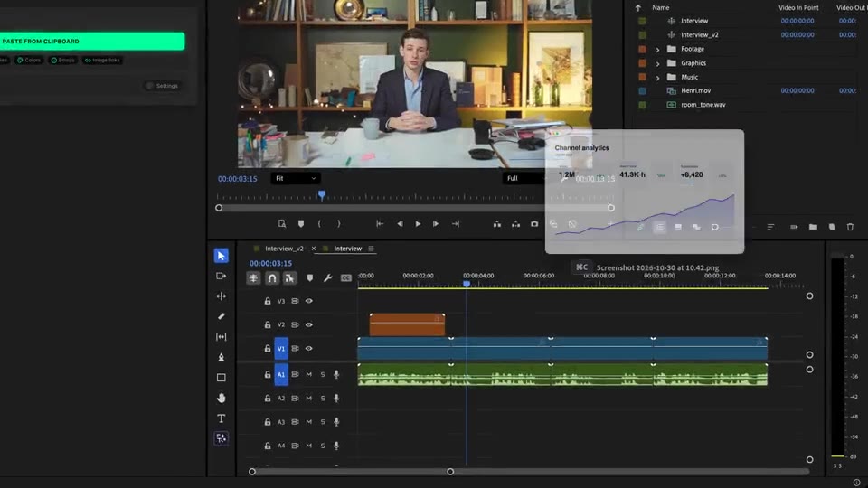Image resolution: width=868 pixels, height=488 pixels.
Task: Add a marker in the timeline header
Action: pyautogui.click(x=309, y=278)
